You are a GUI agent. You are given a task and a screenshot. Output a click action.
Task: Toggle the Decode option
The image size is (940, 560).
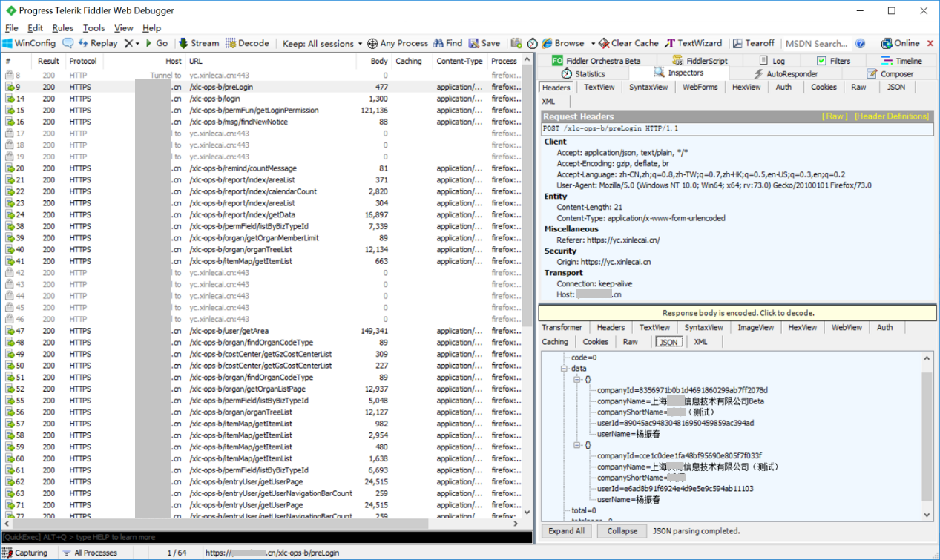click(x=247, y=43)
